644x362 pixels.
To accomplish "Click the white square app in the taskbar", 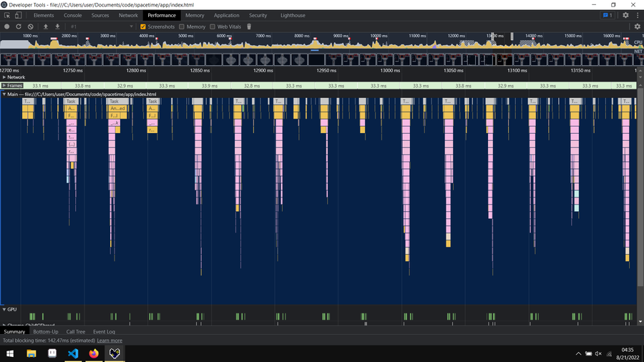I will (52, 353).
